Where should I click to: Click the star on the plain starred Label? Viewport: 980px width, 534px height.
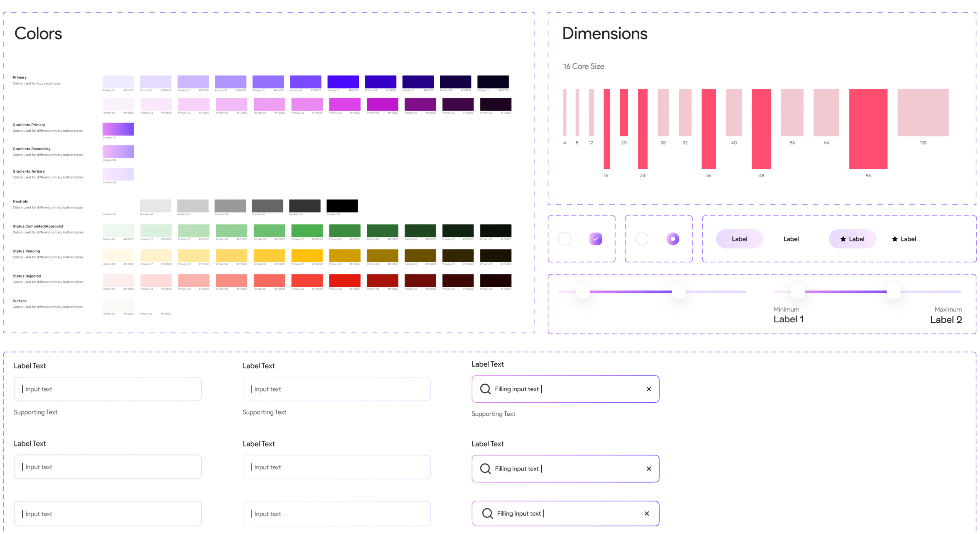coord(895,239)
